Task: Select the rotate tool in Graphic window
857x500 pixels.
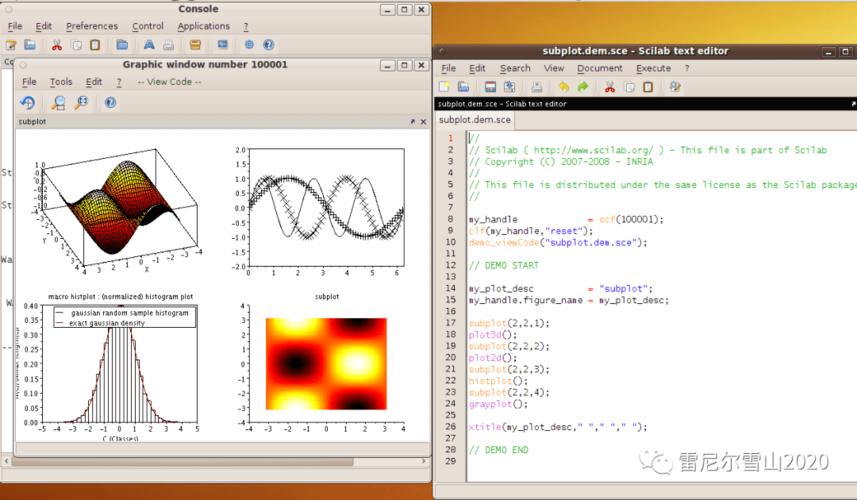Action: pos(27,102)
